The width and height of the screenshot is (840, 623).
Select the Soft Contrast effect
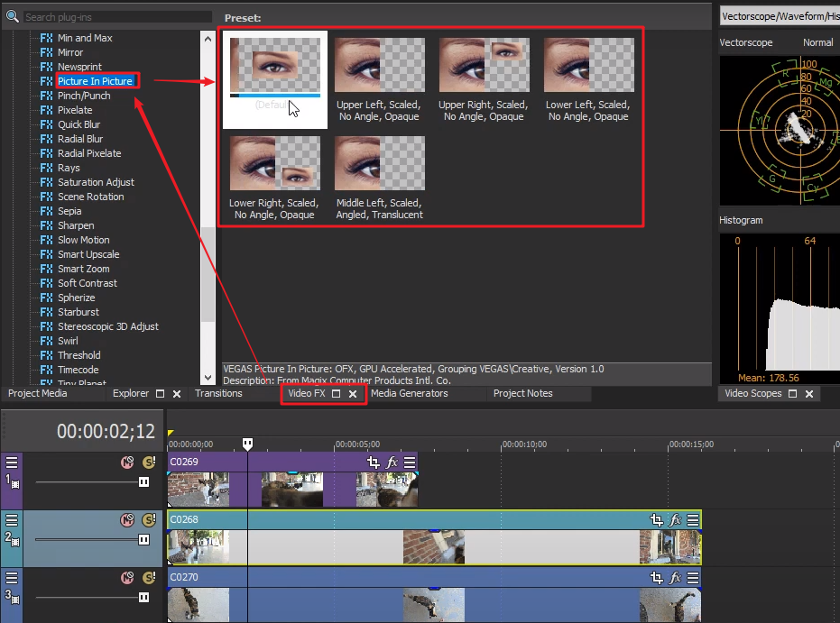tap(88, 284)
